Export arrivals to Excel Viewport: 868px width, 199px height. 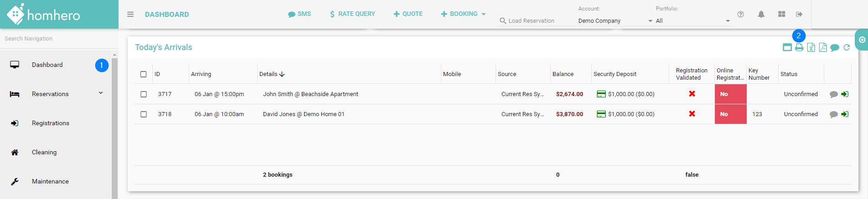(811, 48)
